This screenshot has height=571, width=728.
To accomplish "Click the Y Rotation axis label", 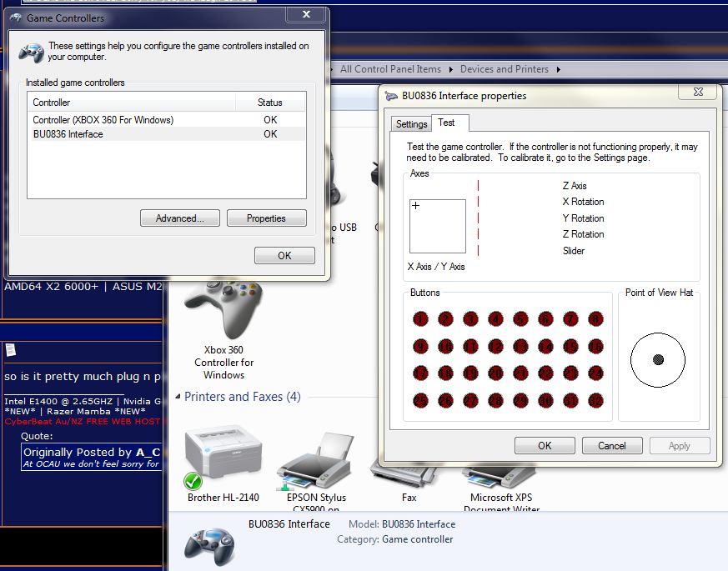I will (583, 218).
